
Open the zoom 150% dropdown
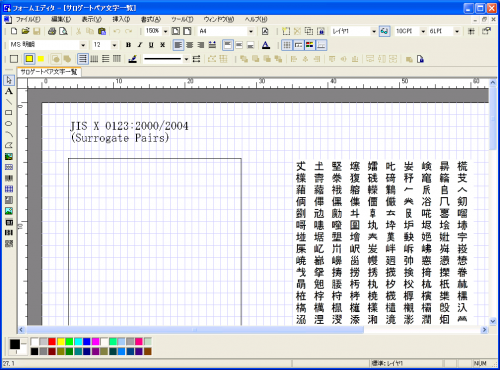tap(165, 31)
